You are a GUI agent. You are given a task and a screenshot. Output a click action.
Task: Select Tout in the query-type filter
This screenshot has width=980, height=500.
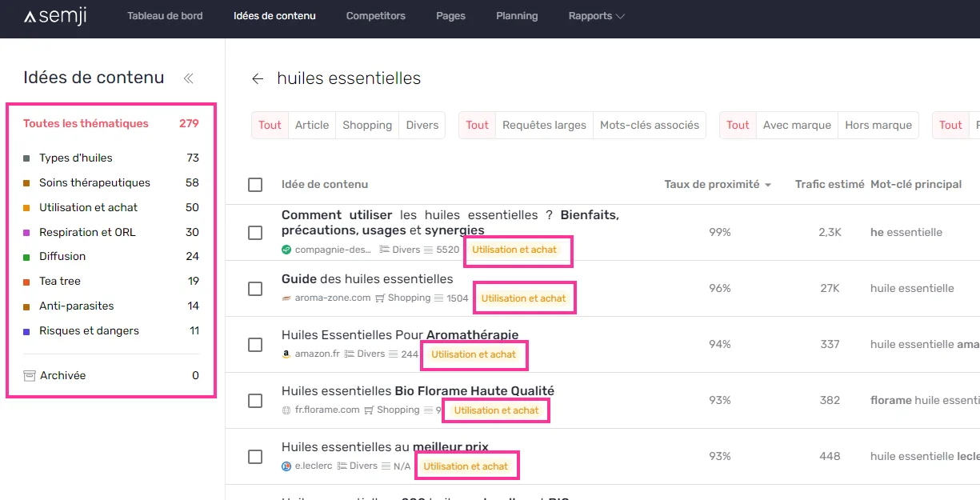click(x=478, y=125)
